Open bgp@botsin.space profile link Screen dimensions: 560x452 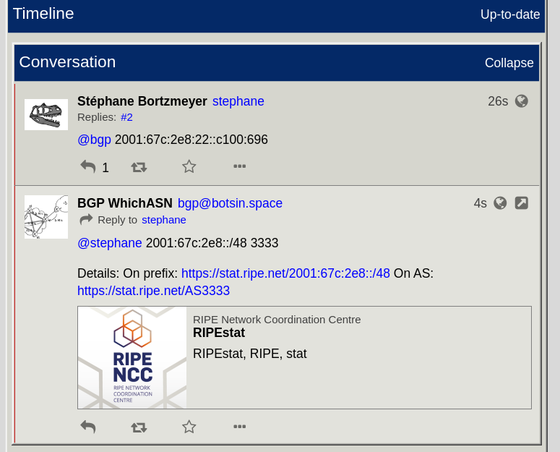230,203
